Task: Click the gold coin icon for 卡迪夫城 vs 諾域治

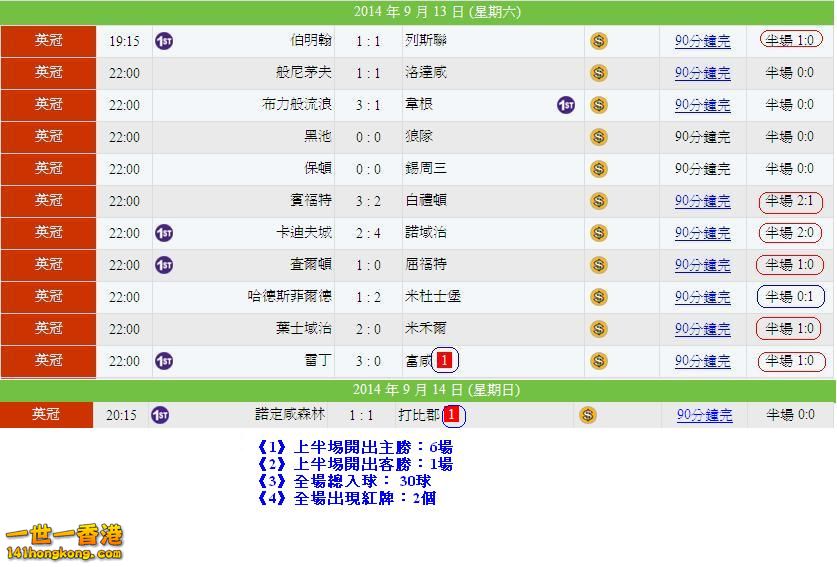Action: (x=599, y=233)
